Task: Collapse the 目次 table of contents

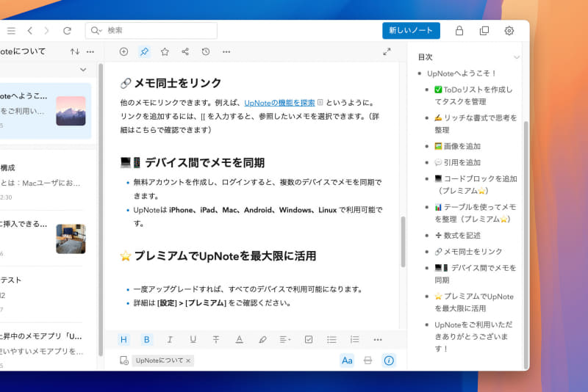Action: pyautogui.click(x=517, y=57)
